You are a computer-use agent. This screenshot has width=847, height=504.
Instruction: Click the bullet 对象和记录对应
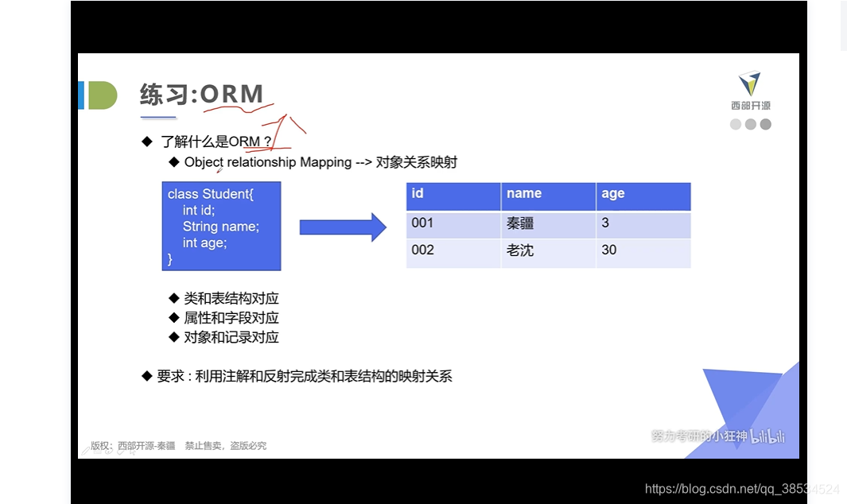231,337
